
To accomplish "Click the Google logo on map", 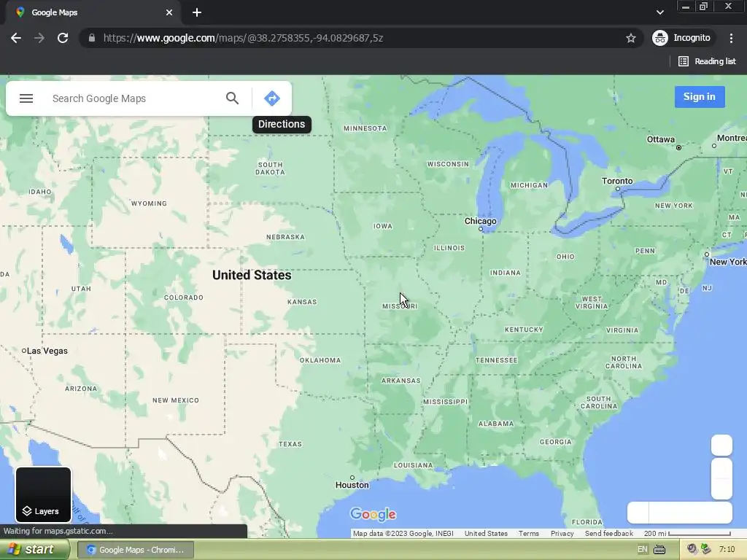I will point(373,514).
